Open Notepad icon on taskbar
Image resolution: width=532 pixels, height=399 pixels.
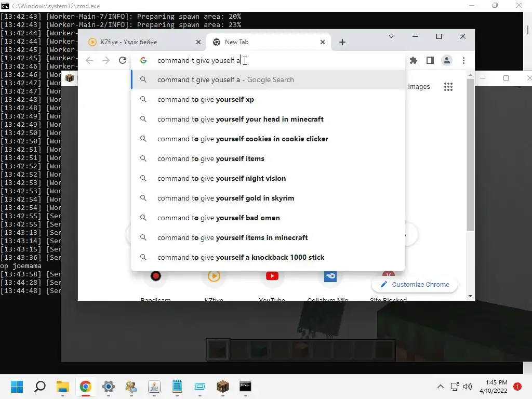[x=177, y=387]
